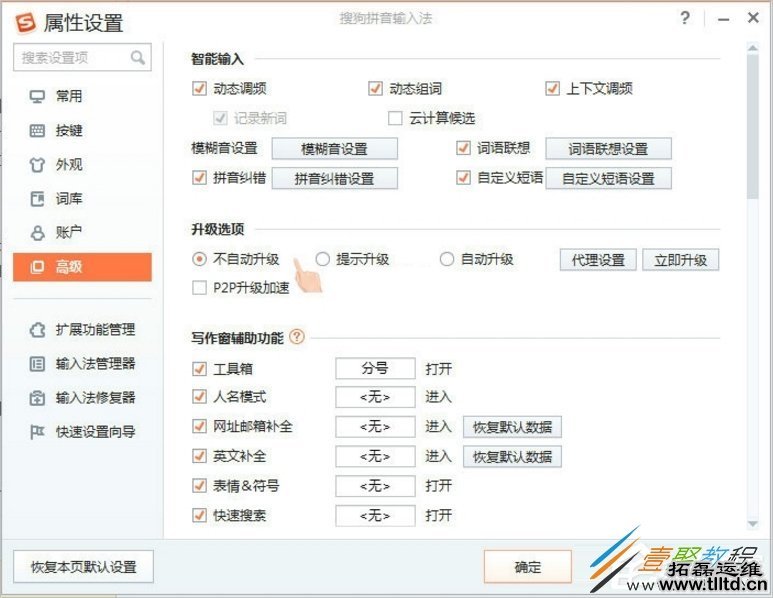Screen dimensions: 773x598
Task: Click the scrollbar down arrow
Action: (x=753, y=524)
